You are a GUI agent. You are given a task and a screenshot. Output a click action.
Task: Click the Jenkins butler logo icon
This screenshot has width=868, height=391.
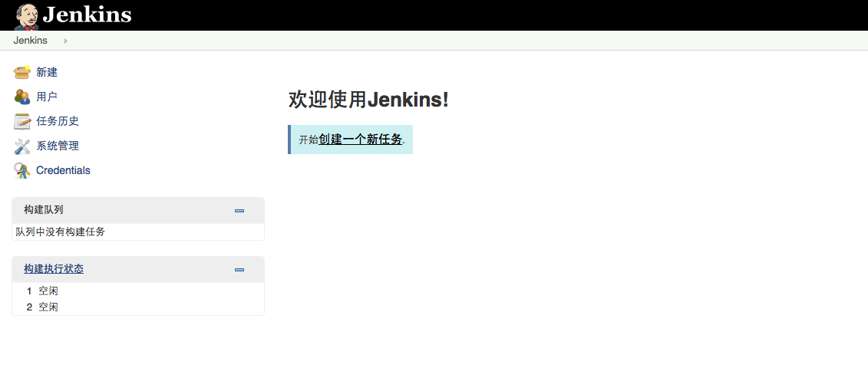pos(26,16)
